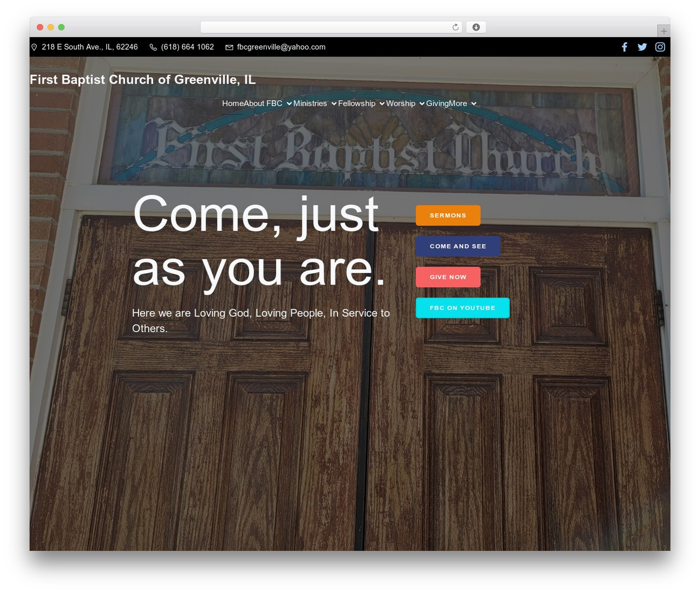Click the location pin icon
This screenshot has height=593, width=700.
pos(34,47)
